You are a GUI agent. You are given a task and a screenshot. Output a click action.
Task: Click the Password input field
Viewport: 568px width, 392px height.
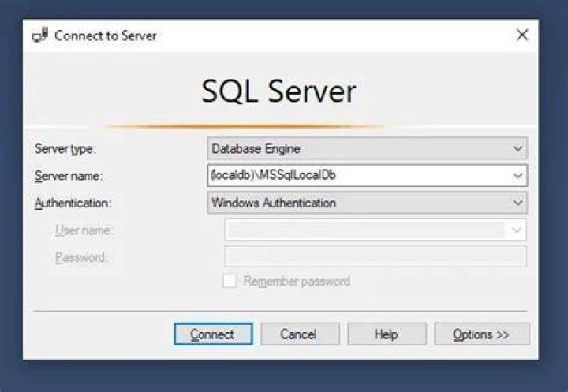point(376,256)
